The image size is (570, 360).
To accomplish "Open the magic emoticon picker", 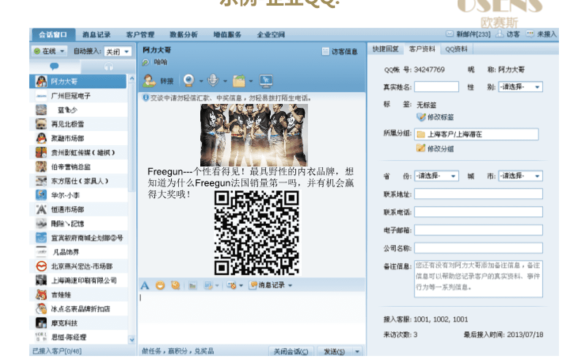I will 176,285.
